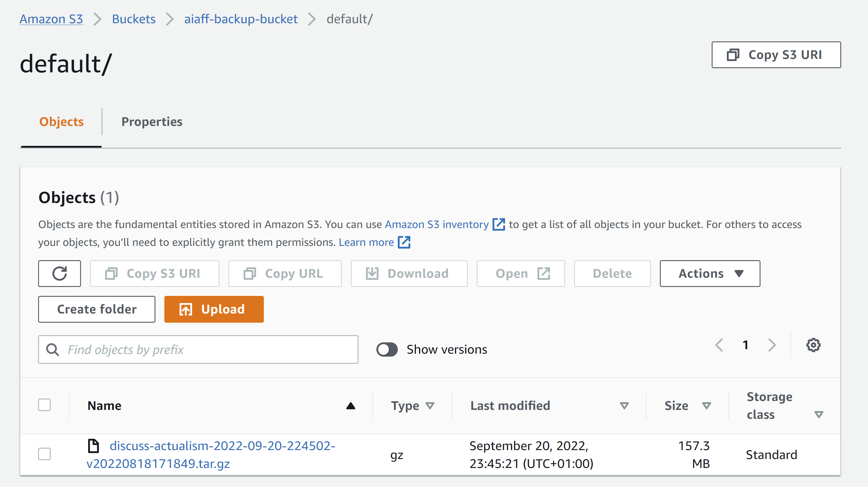
Task: Expand the Actions dropdown menu
Action: tap(710, 273)
